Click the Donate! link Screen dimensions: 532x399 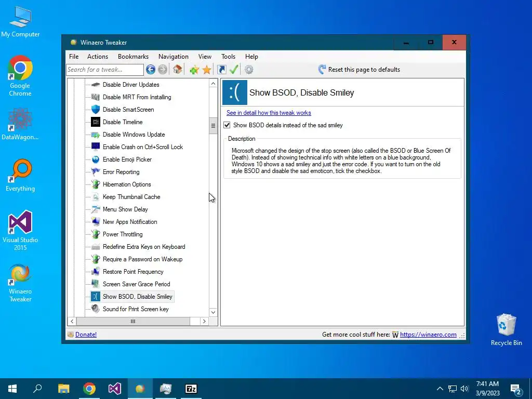[x=86, y=335]
